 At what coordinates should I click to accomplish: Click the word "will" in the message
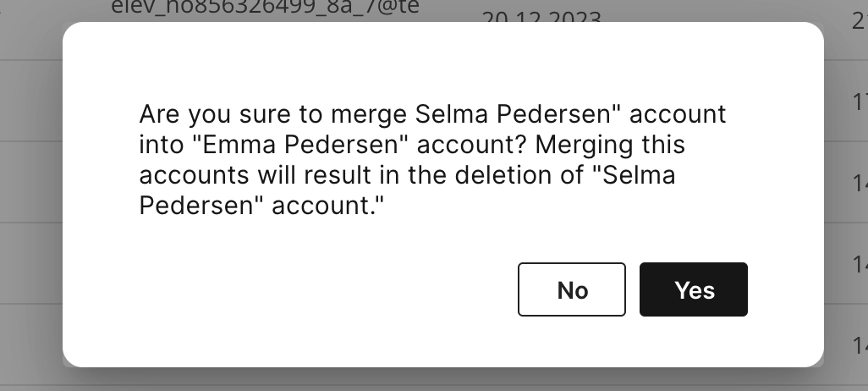point(261,175)
